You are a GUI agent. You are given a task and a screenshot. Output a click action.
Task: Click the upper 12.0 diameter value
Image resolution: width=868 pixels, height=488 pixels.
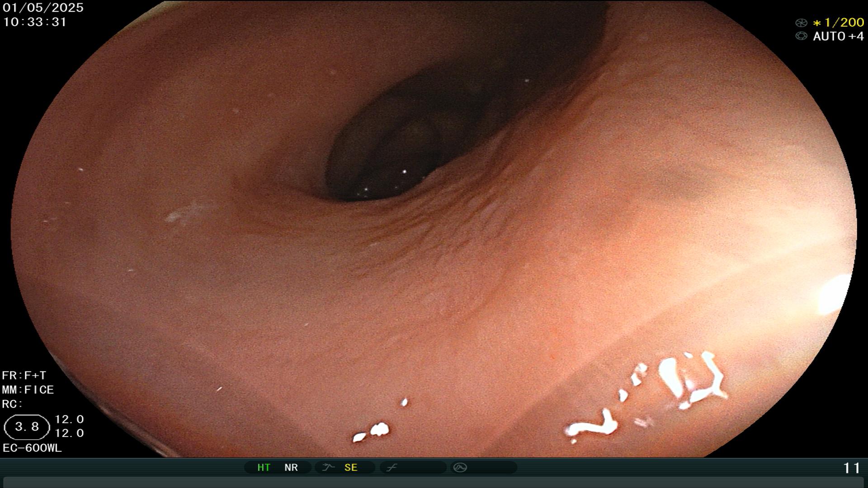pyautogui.click(x=69, y=419)
